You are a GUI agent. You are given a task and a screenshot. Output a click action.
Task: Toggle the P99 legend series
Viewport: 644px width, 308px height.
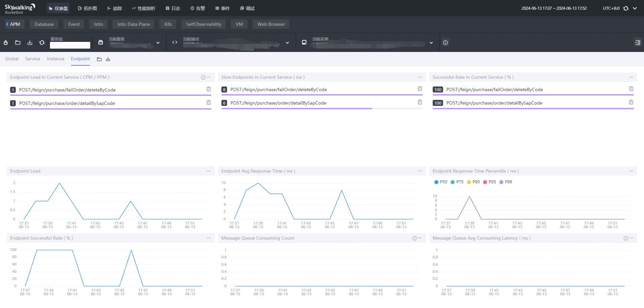coord(506,182)
